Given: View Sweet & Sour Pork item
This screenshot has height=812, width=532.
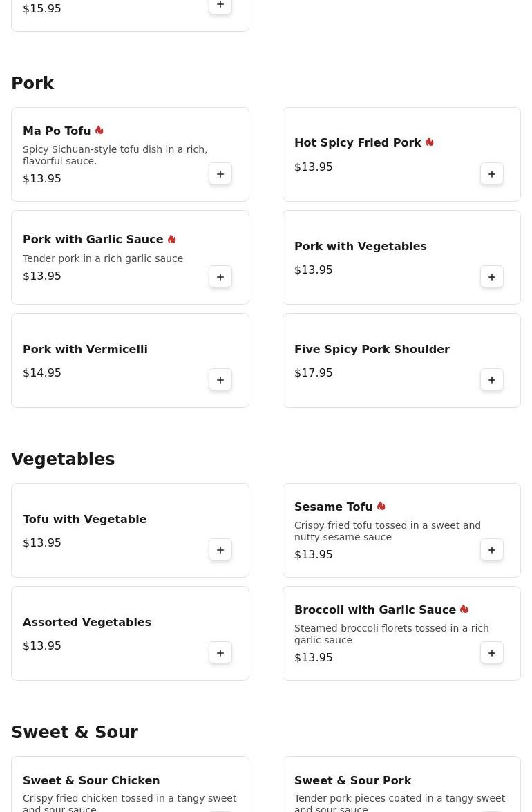Looking at the screenshot, I should tap(352, 780).
